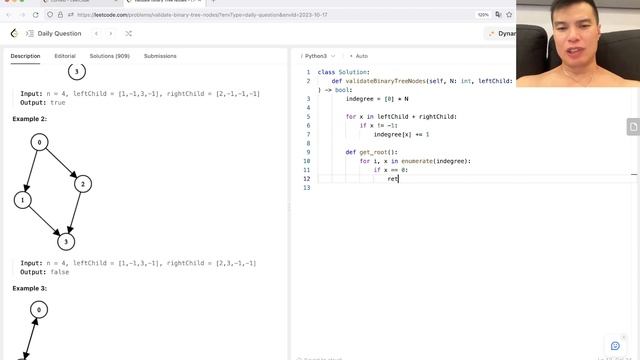Open the Solutions (909) tab
This screenshot has height=360, width=640.
click(x=109, y=56)
